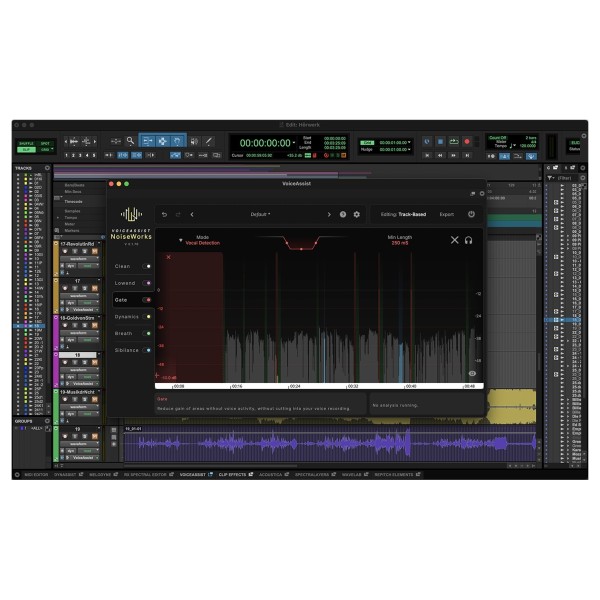The height and width of the screenshot is (600, 600).
Task: Click the red Record transport button
Action: tap(467, 142)
